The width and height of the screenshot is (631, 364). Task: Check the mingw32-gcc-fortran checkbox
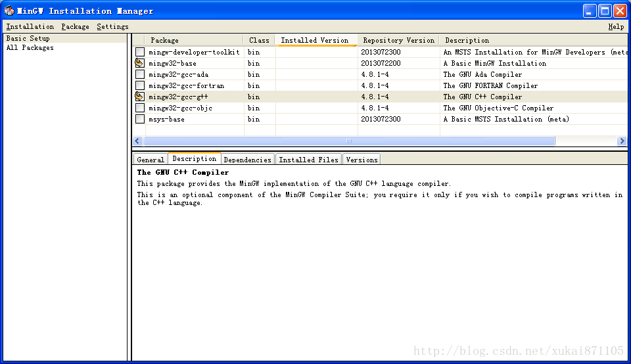coord(139,85)
